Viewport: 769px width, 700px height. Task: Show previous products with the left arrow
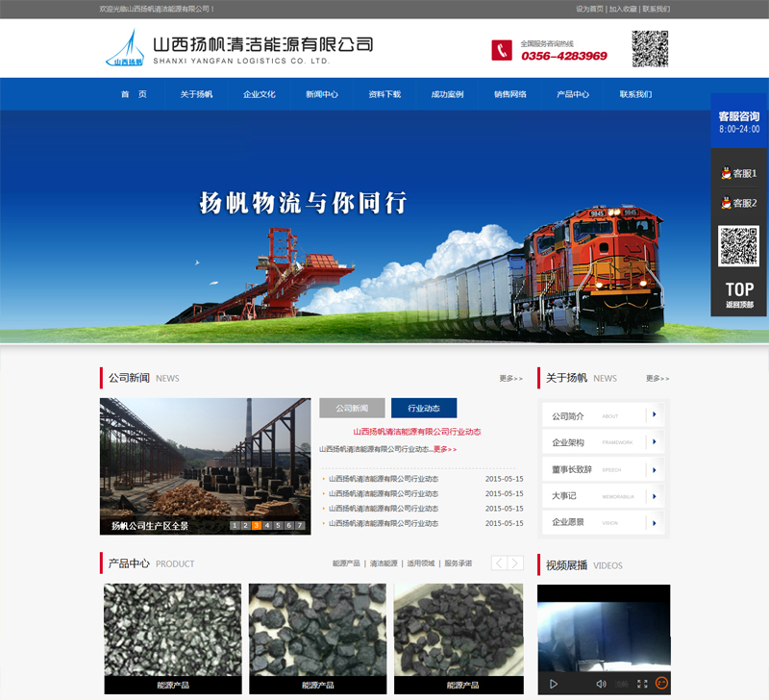499,563
